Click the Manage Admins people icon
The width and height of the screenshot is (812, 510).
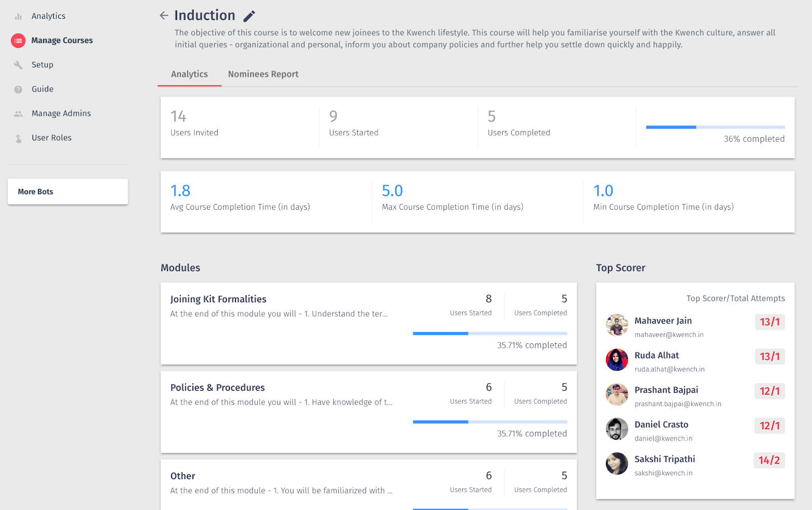coord(18,114)
